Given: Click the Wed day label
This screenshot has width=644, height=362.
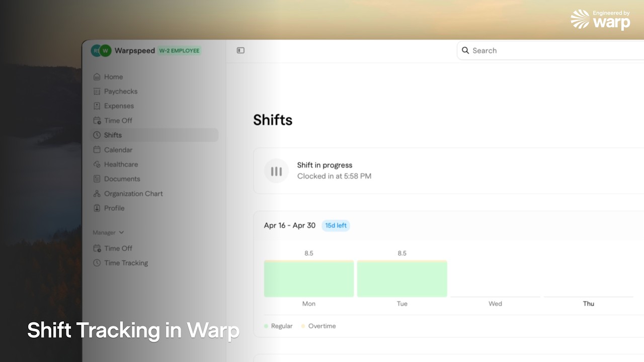Looking at the screenshot, I should [x=495, y=304].
